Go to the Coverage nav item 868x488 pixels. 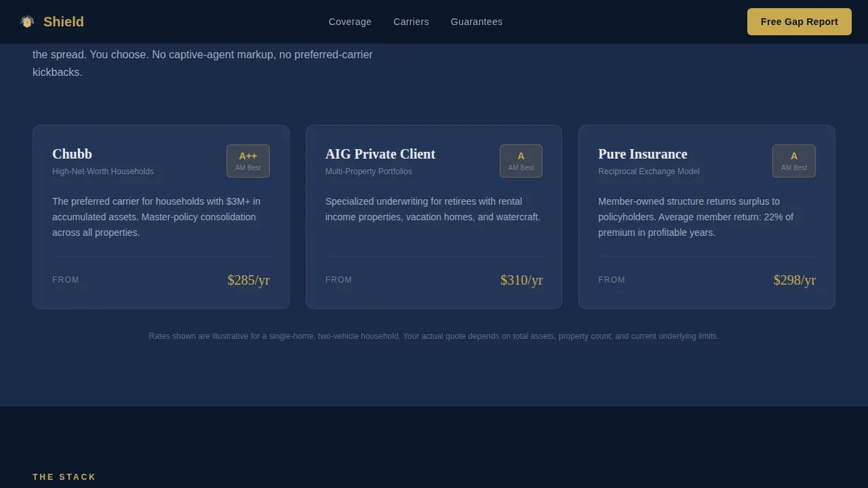(350, 22)
